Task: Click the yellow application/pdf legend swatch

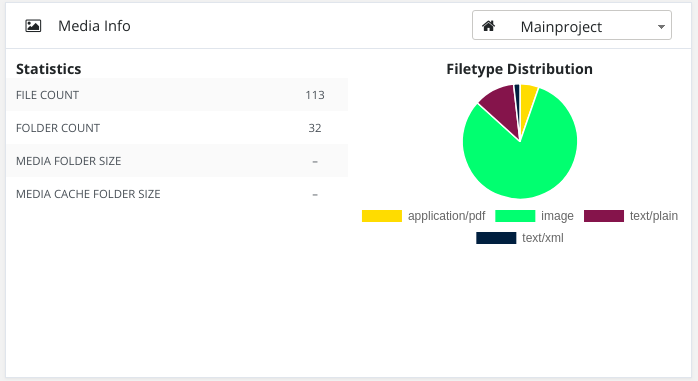Action: point(381,216)
